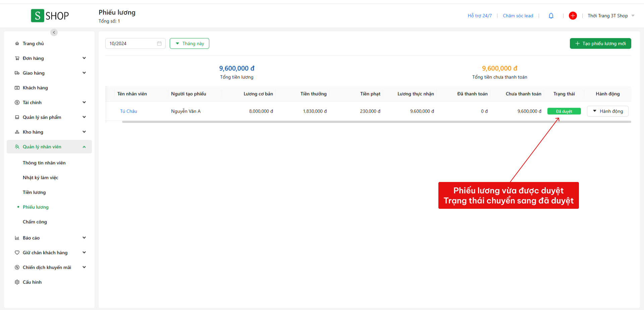The image size is (644, 310).
Task: Click the gear icon beside Cấu hình
Action: tap(17, 282)
